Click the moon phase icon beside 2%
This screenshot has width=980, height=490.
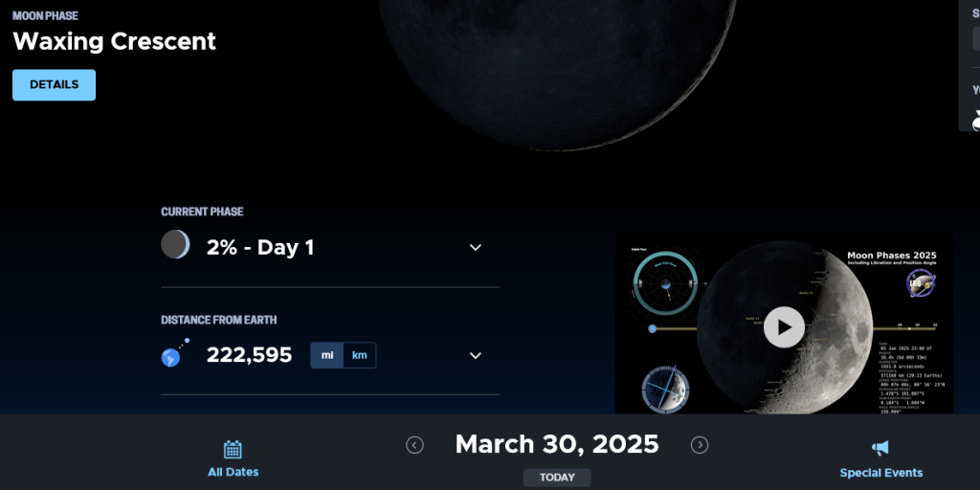pos(174,245)
